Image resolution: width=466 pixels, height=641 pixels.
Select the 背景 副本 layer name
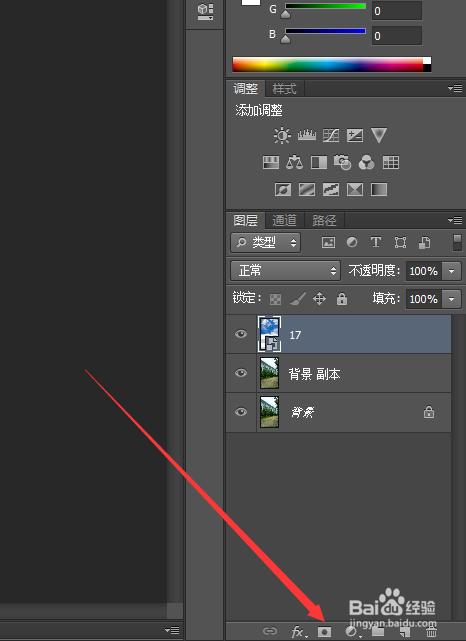pos(314,374)
